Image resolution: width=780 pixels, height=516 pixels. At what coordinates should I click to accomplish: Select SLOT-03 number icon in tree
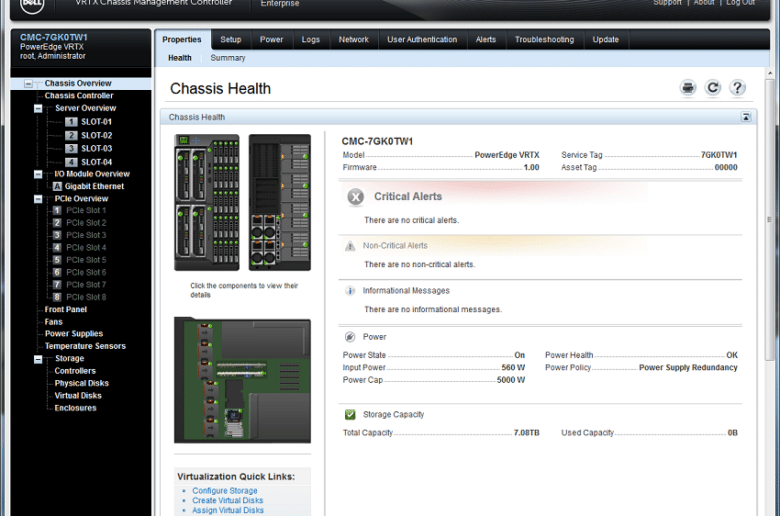coord(71,148)
